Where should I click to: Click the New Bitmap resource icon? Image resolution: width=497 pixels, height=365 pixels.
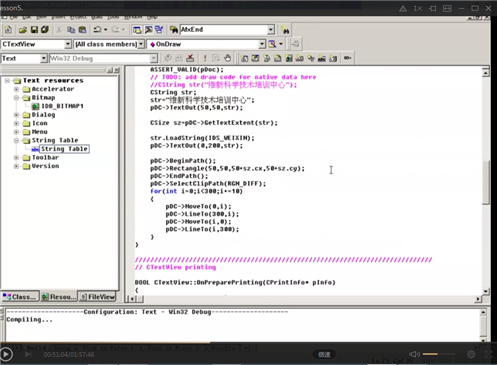[289, 58]
